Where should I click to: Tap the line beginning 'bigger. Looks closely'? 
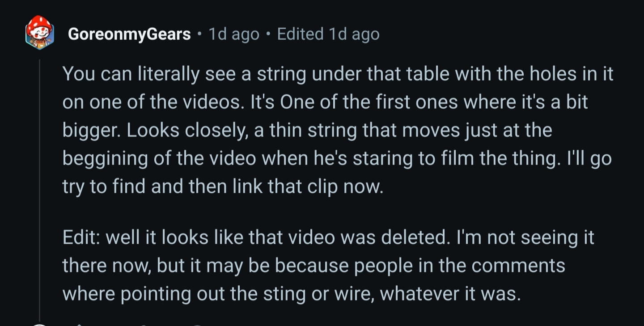click(307, 130)
